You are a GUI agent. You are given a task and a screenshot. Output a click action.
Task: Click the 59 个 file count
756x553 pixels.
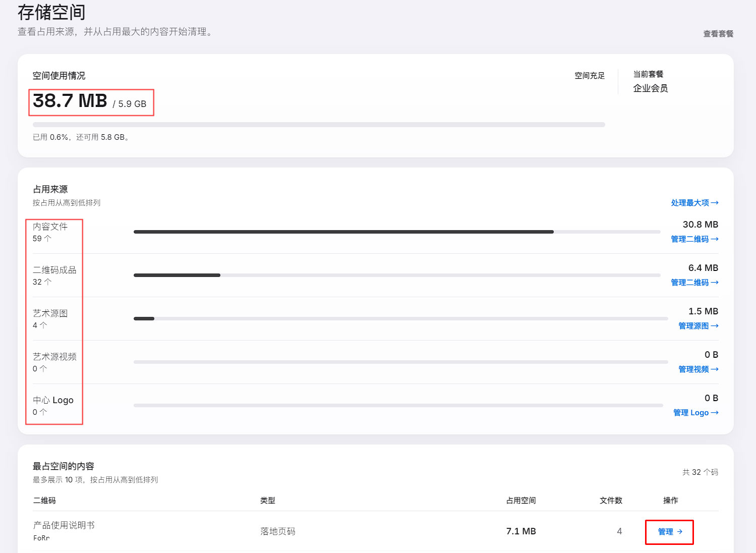click(x=42, y=239)
